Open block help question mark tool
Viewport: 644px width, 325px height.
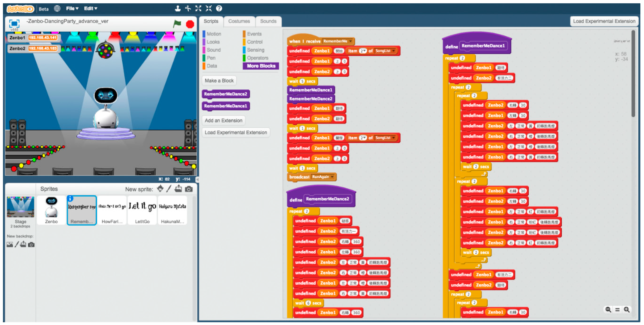pyautogui.click(x=219, y=9)
